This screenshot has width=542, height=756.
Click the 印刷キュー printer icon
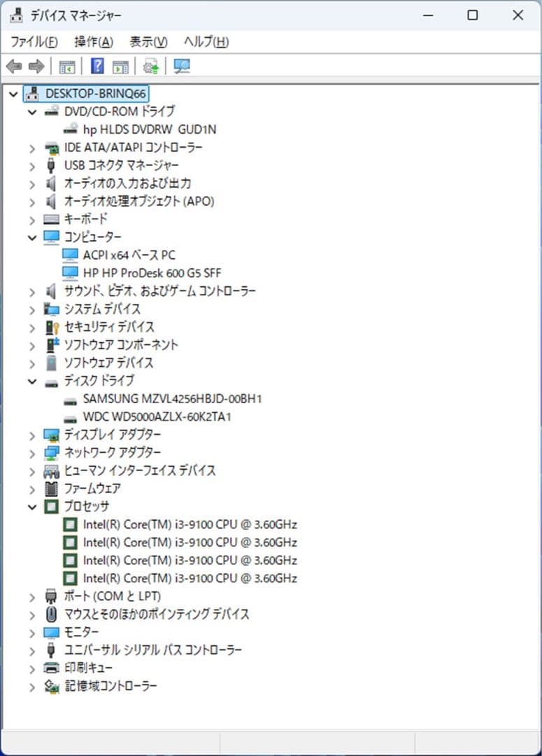pyautogui.click(x=52, y=668)
